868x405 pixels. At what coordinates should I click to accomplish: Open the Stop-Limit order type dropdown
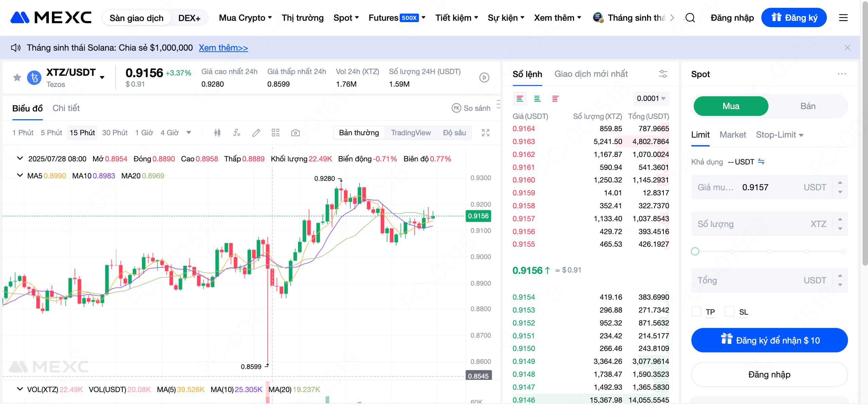click(x=780, y=135)
